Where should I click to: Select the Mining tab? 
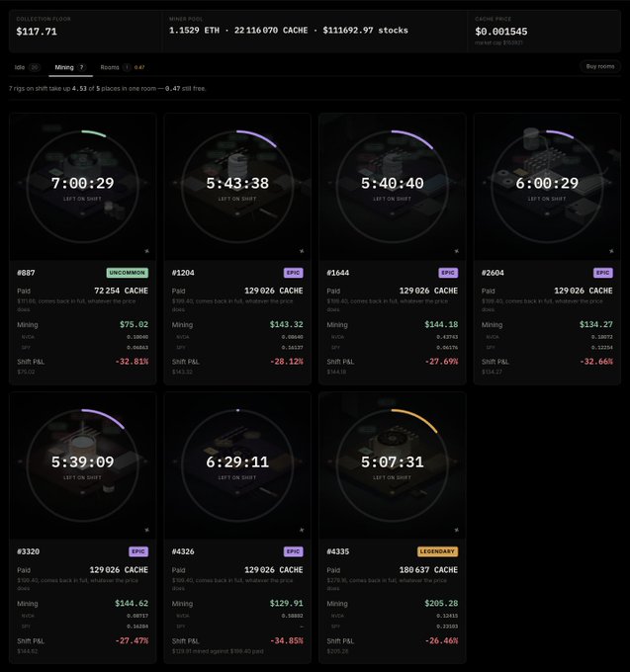[70, 67]
